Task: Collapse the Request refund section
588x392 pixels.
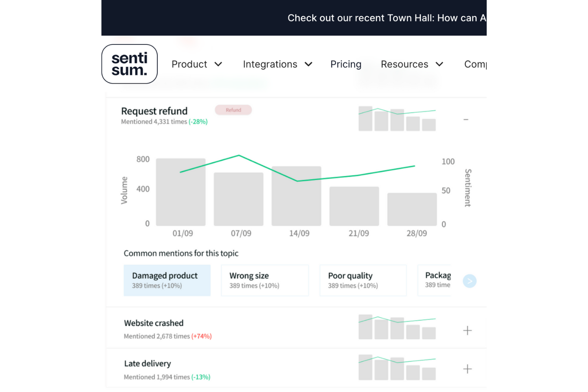Action: 466,120
